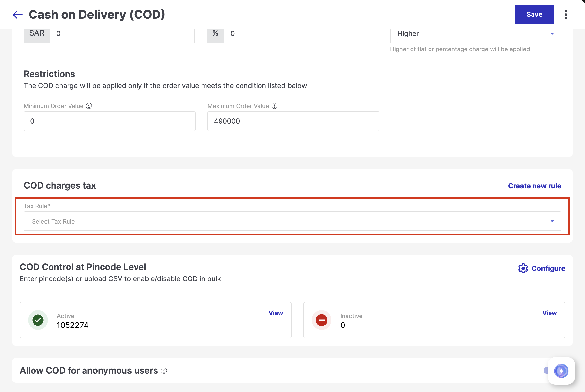Click the Configure gear icon

pos(523,268)
